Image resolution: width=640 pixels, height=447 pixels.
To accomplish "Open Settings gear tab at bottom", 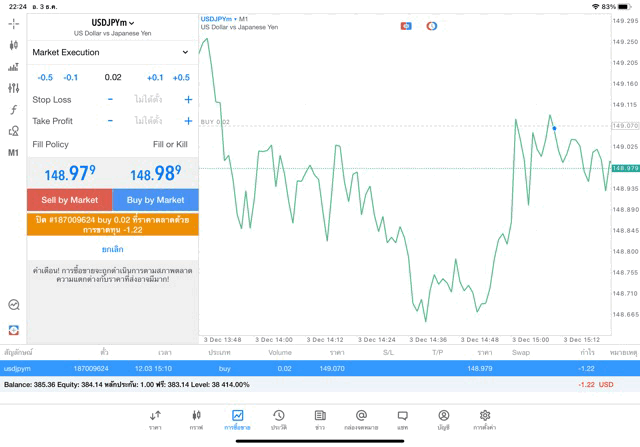I will click(x=485, y=419).
